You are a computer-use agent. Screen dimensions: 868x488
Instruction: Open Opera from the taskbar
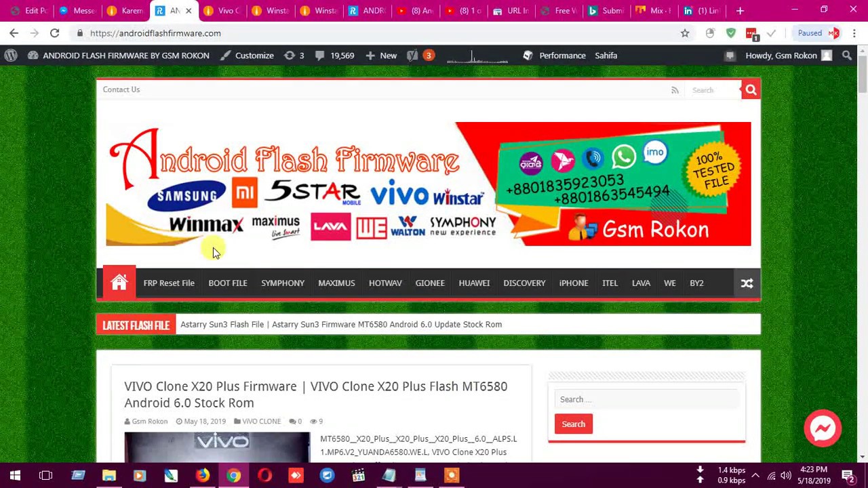pyautogui.click(x=264, y=475)
